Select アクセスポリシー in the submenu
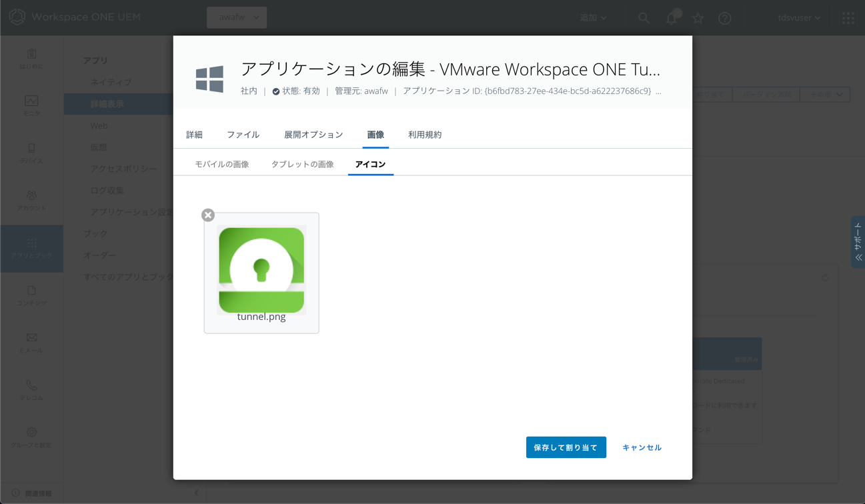Viewport: 865px width, 504px height. coord(123,169)
